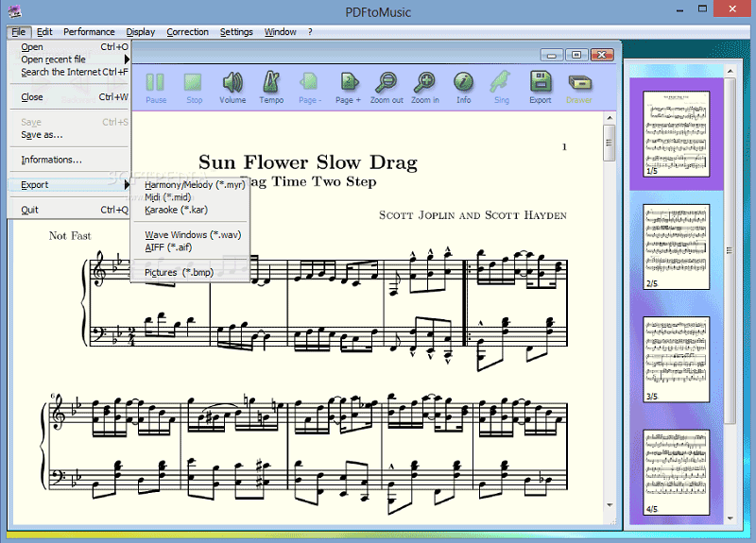
Task: Choose Save as... in File menu
Action: [69, 134]
